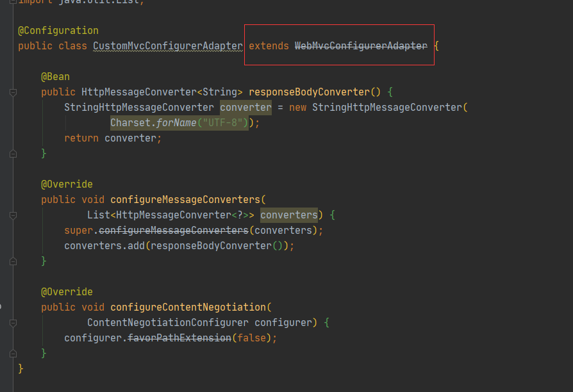Collapse fold at 'List<HttpMessageConverter<?>> converters) {' line
The image size is (573, 392).
[x=13, y=215]
